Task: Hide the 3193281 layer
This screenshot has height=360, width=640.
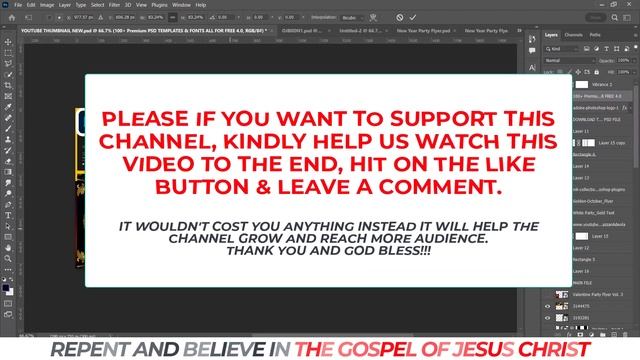Action: tap(548, 318)
